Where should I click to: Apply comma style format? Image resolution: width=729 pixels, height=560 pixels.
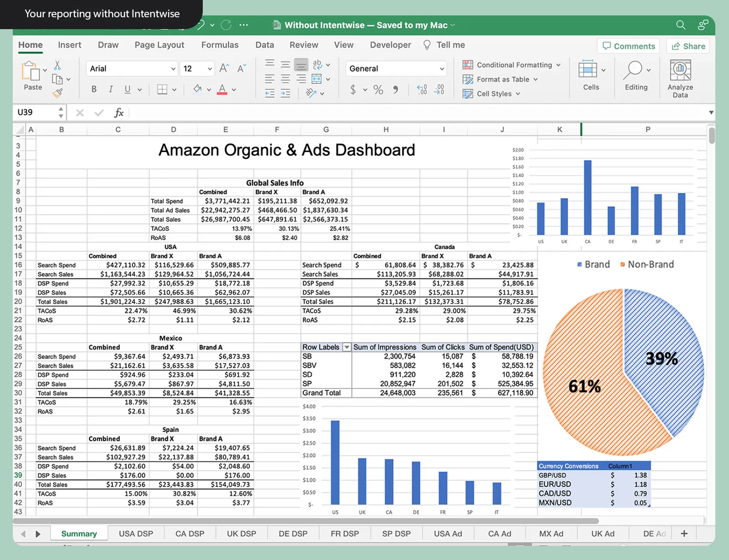[x=395, y=89]
